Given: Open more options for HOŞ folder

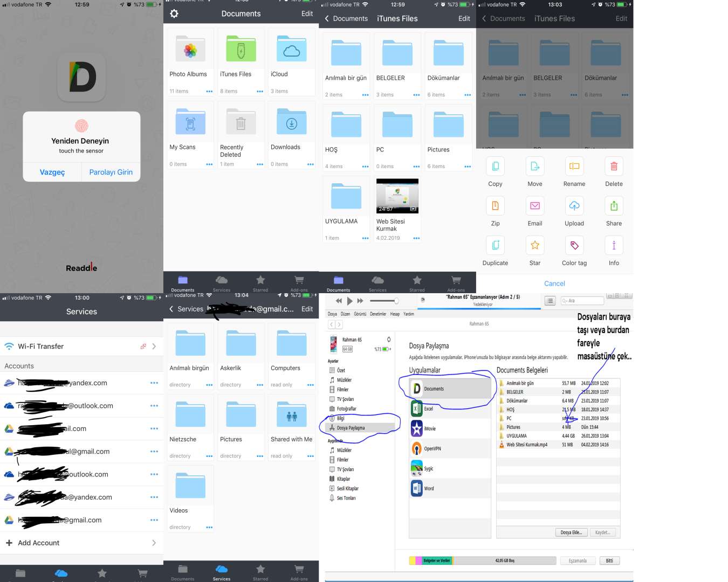Looking at the screenshot, I should 366,167.
